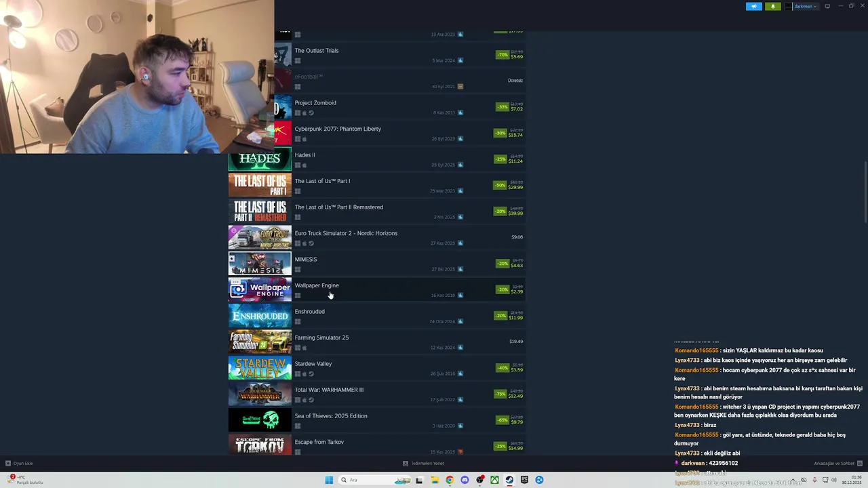
Task: Select the Hades II cover thumbnail
Action: coord(260,159)
